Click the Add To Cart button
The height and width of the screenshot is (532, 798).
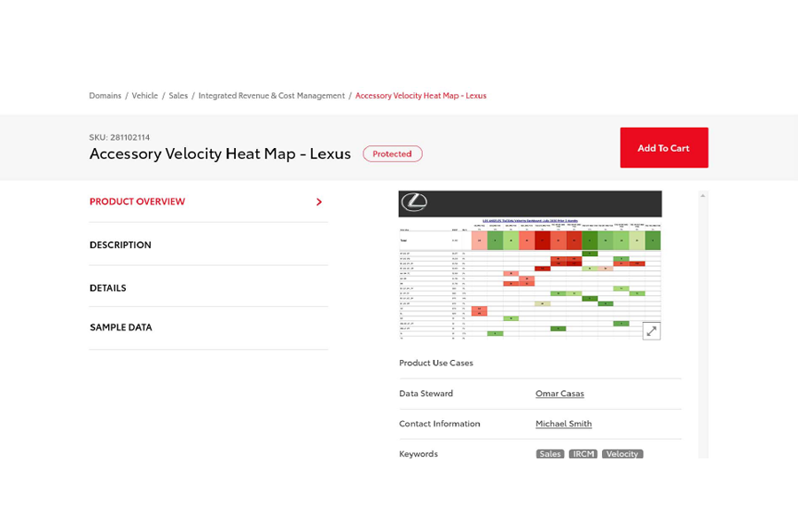click(663, 148)
